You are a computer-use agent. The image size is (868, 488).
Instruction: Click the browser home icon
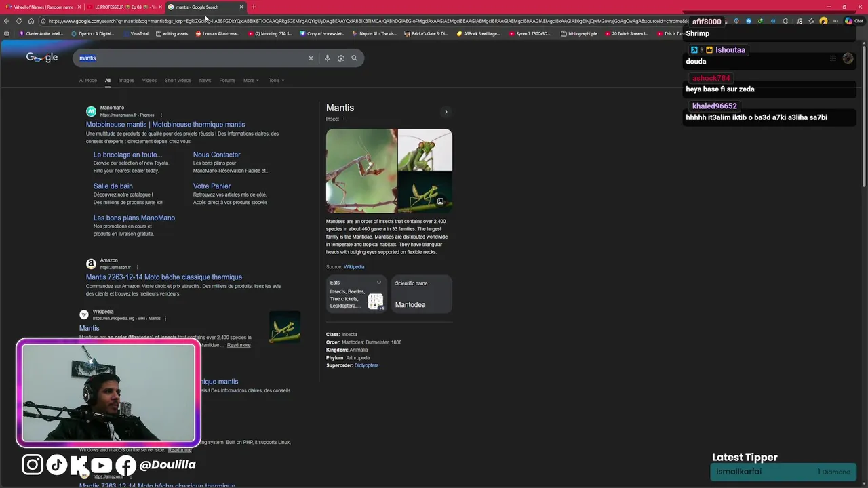click(x=31, y=21)
